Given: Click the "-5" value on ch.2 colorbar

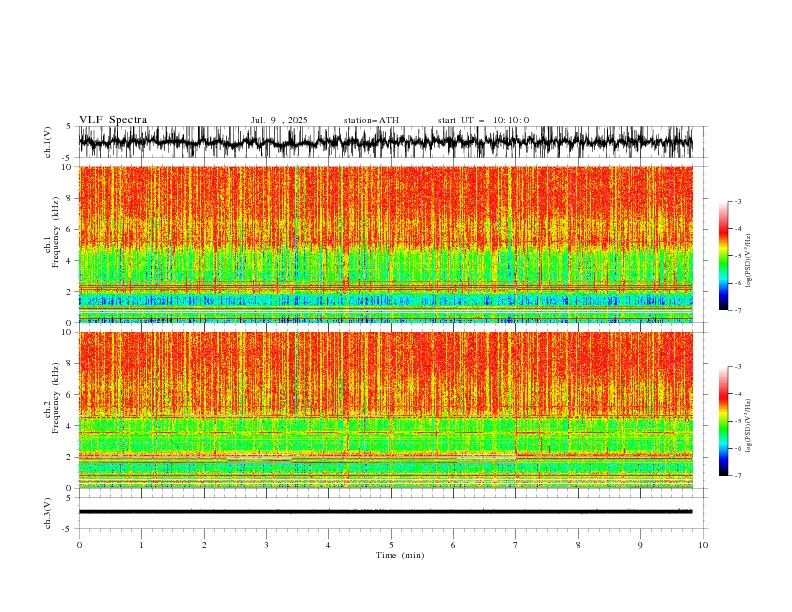Looking at the screenshot, I should point(738,421).
